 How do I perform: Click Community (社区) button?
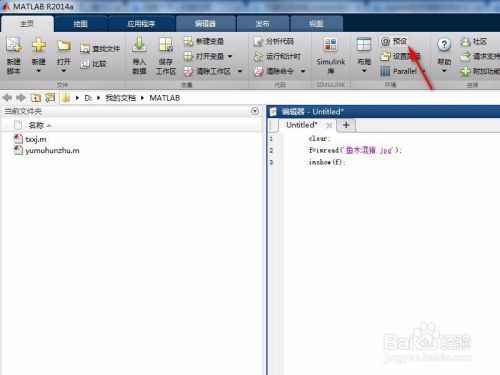point(473,41)
